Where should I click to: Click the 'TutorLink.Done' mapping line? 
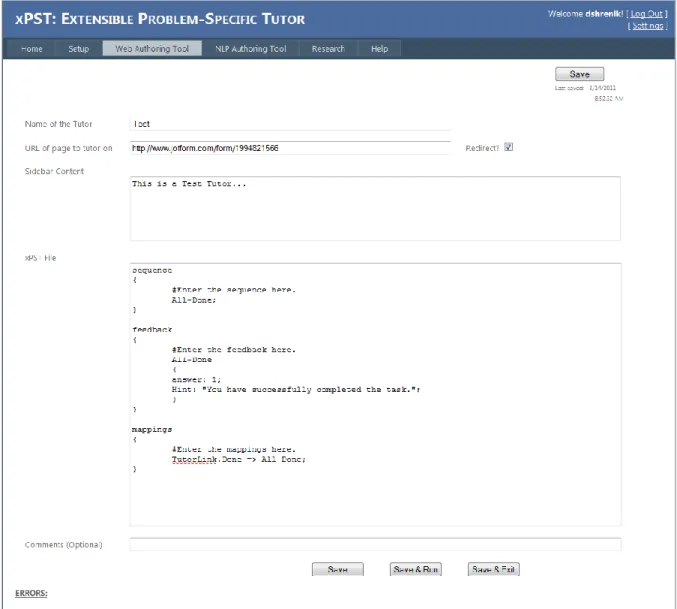(x=238, y=459)
